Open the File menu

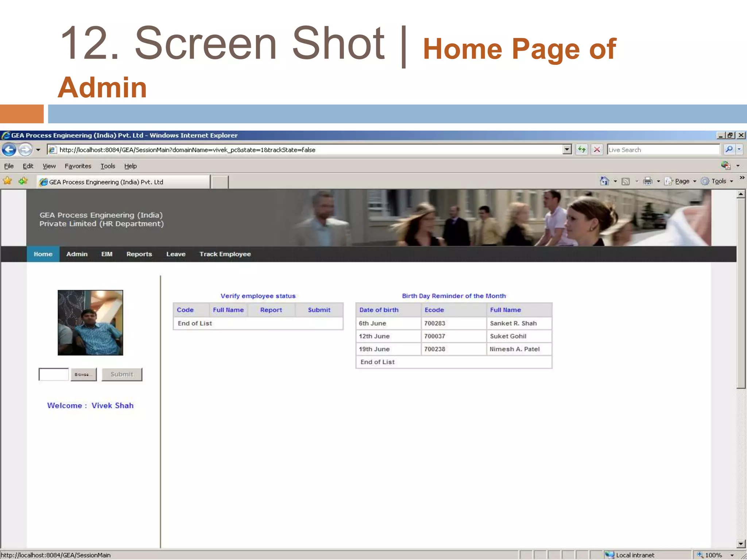pyautogui.click(x=9, y=166)
